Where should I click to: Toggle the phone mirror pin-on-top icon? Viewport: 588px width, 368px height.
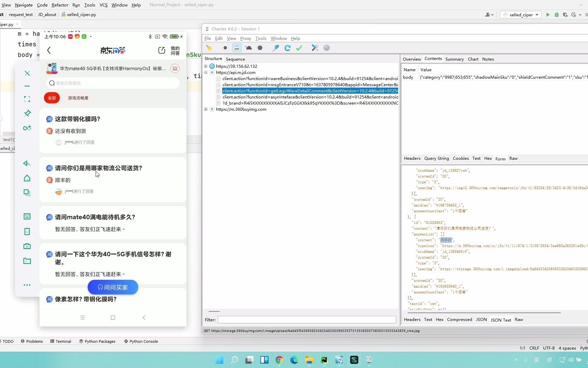pos(27,113)
